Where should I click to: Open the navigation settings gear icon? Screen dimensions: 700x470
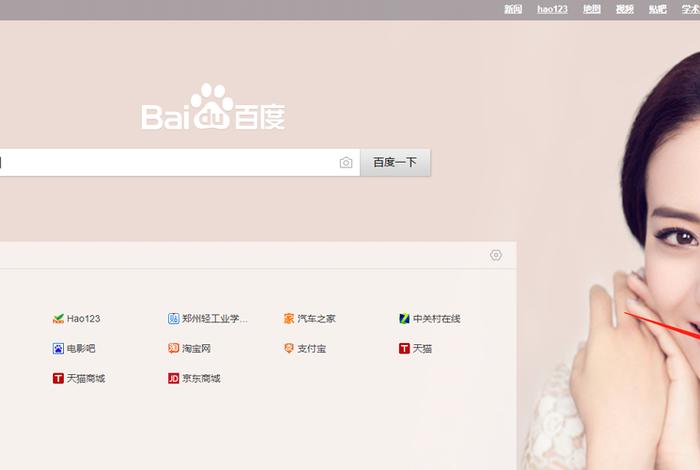coord(496,255)
